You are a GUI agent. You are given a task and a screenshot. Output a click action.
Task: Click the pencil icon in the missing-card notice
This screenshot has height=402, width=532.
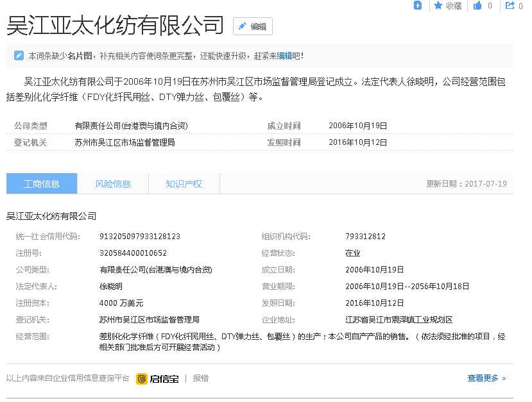(19, 55)
